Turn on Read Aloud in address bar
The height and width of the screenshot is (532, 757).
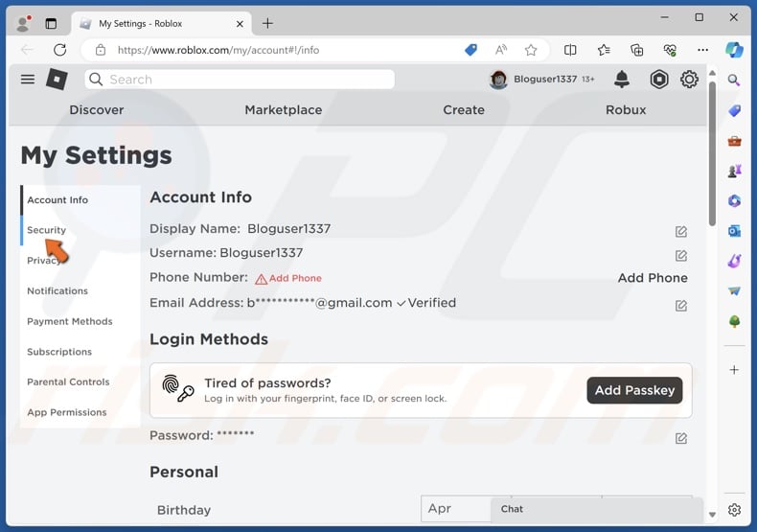[501, 50]
